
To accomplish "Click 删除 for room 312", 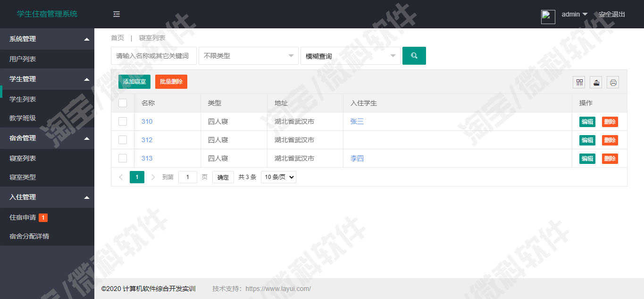I will click(x=610, y=140).
